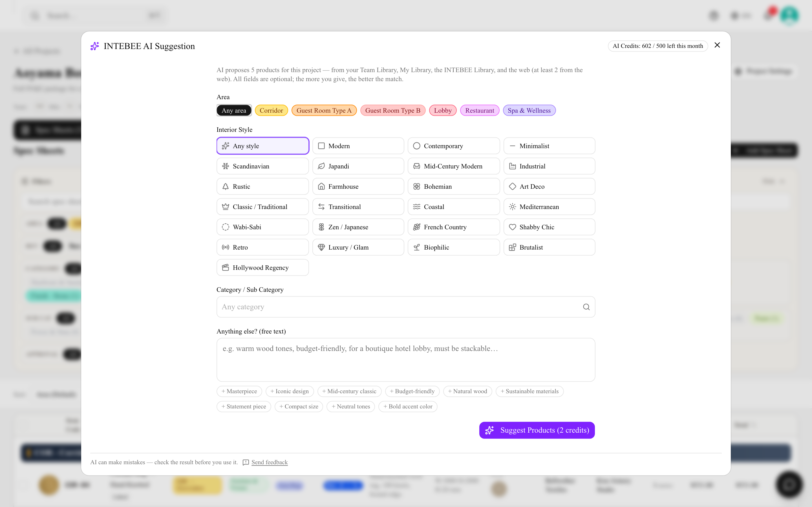The image size is (812, 507).
Task: Add the Budget-friendly suggestion chip
Action: (x=412, y=391)
